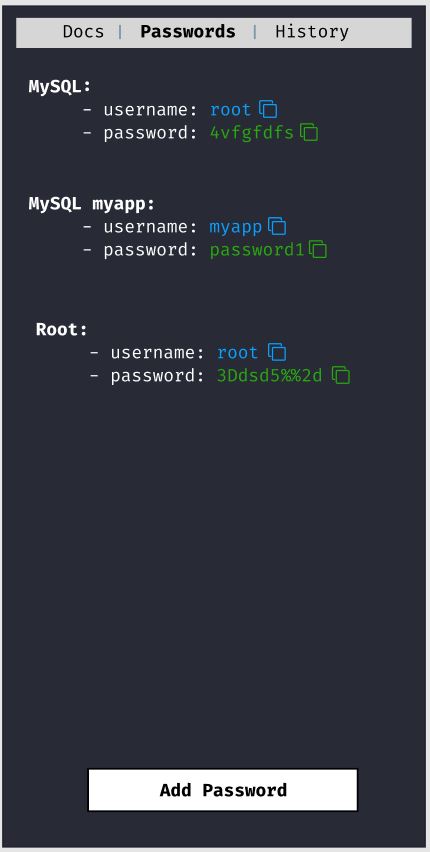Click the green 4vfgfdfs password text
This screenshot has width=430, height=852.
pyautogui.click(x=252, y=133)
